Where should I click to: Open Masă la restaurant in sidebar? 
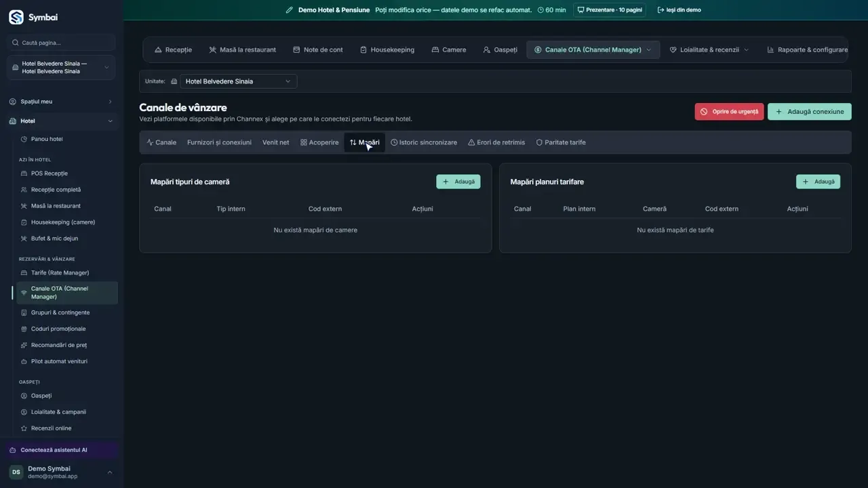click(66, 206)
